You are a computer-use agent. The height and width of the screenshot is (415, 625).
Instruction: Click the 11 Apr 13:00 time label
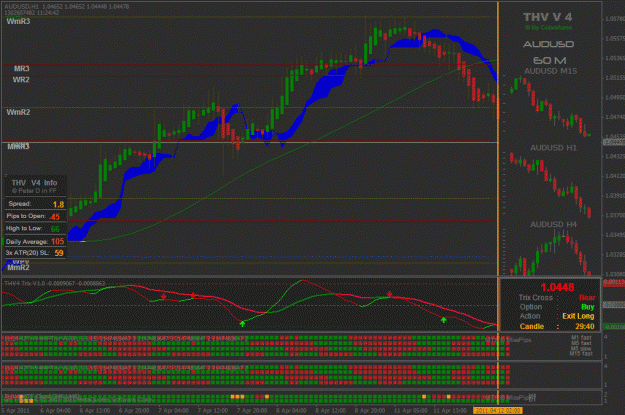450,410
